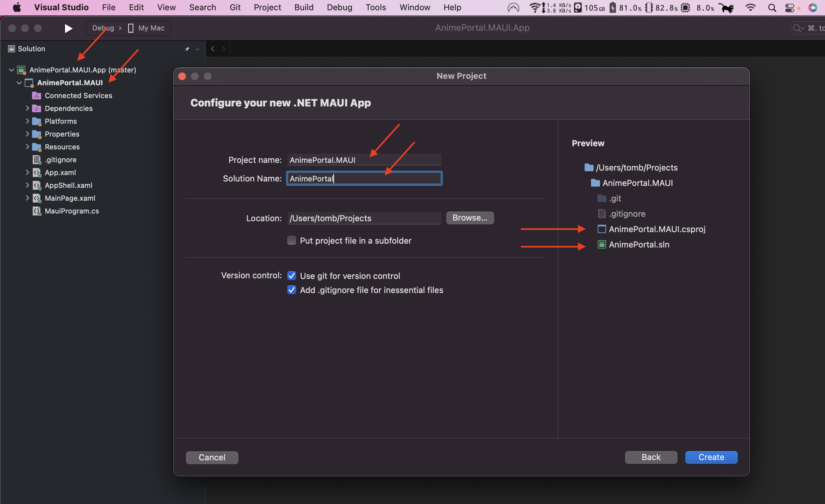
Task: Click the Run (play) button in toolbar
Action: [68, 28]
